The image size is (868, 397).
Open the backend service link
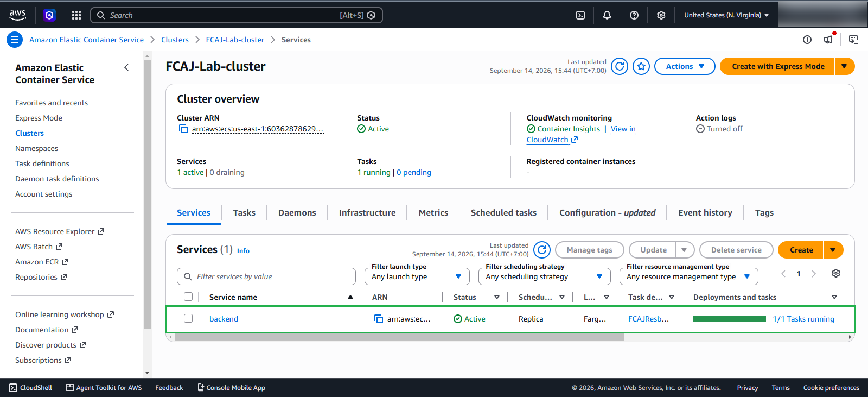(224, 319)
